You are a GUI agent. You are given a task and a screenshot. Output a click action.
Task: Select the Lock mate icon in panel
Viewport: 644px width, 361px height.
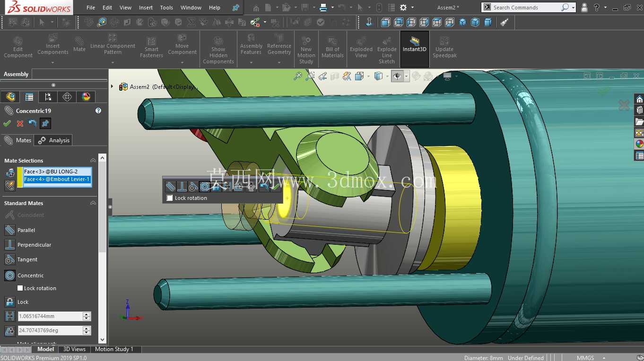[x=10, y=302]
